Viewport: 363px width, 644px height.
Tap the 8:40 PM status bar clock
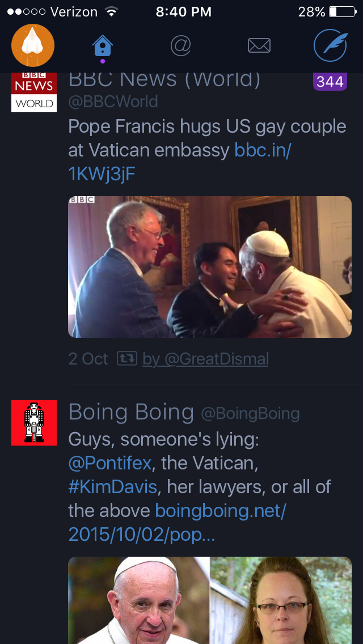(183, 11)
